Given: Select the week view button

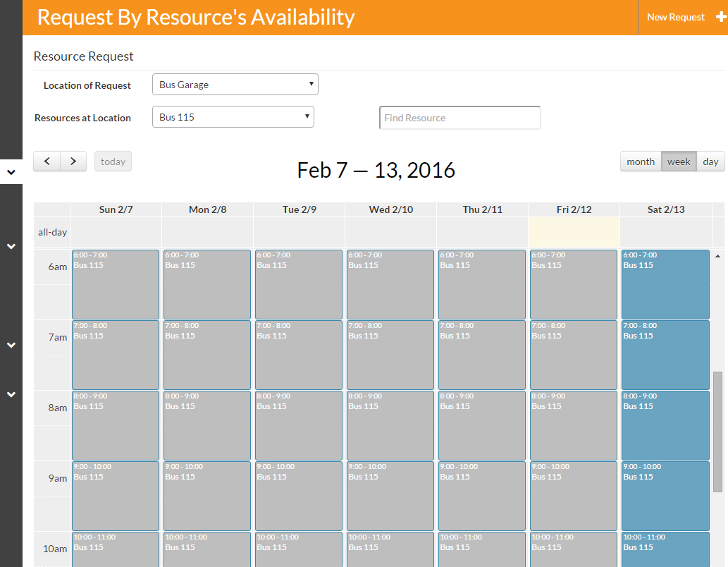Looking at the screenshot, I should click(x=679, y=161).
